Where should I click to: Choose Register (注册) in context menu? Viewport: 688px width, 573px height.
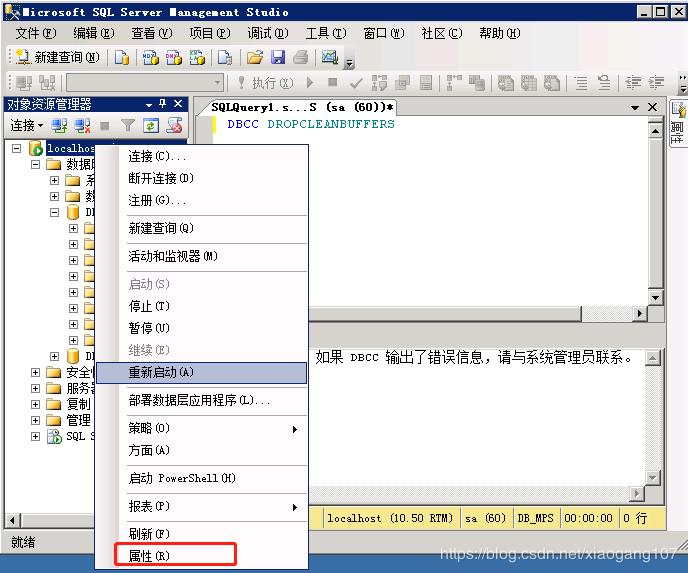[x=202, y=201]
